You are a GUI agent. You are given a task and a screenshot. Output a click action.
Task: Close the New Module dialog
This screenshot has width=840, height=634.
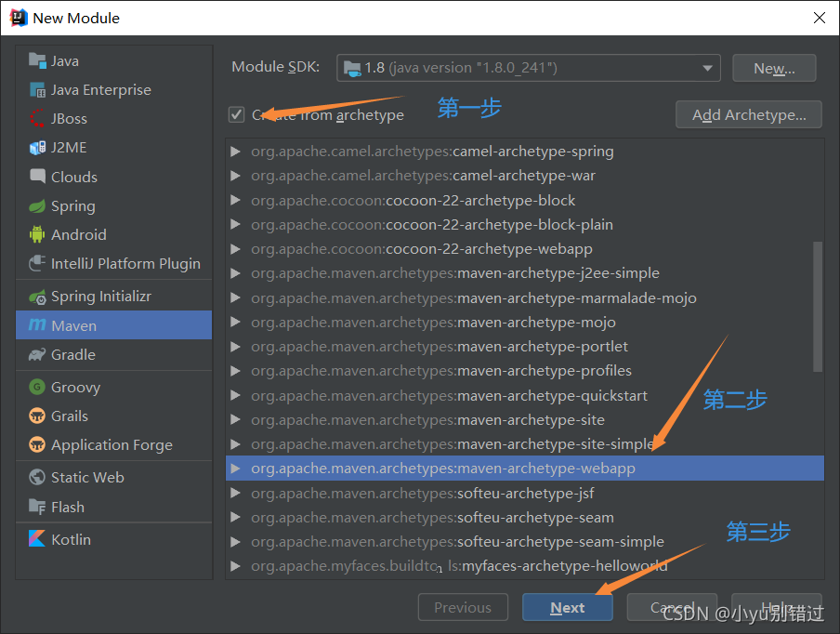pyautogui.click(x=820, y=18)
